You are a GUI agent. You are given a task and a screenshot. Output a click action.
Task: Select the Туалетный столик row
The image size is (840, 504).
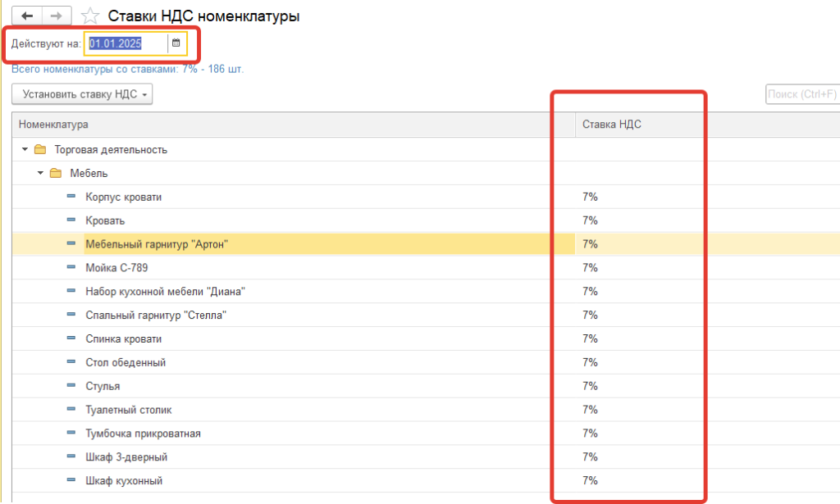click(x=128, y=410)
